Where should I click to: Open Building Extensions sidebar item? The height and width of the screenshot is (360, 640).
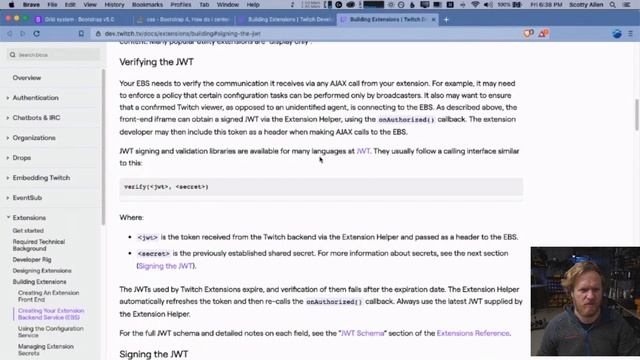(39, 282)
